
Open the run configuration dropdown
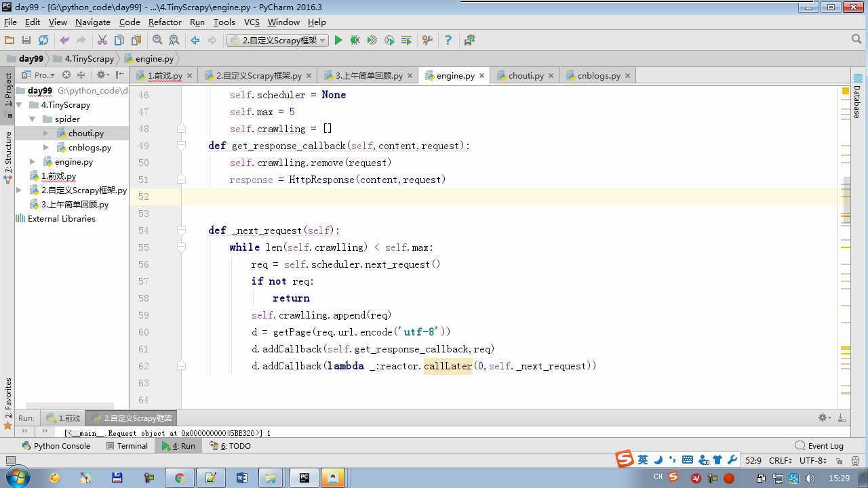tap(277, 41)
